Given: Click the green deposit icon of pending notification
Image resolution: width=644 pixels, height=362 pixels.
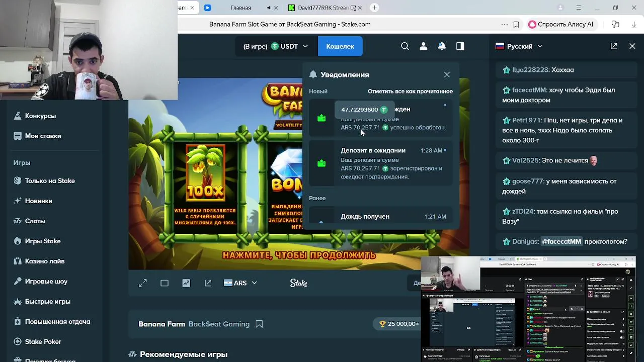Looking at the screenshot, I should tap(321, 163).
